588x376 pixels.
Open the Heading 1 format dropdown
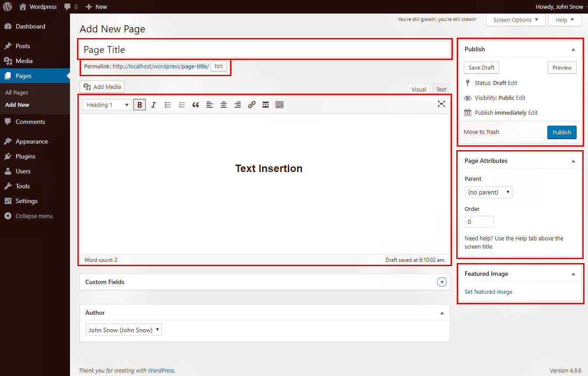(107, 105)
